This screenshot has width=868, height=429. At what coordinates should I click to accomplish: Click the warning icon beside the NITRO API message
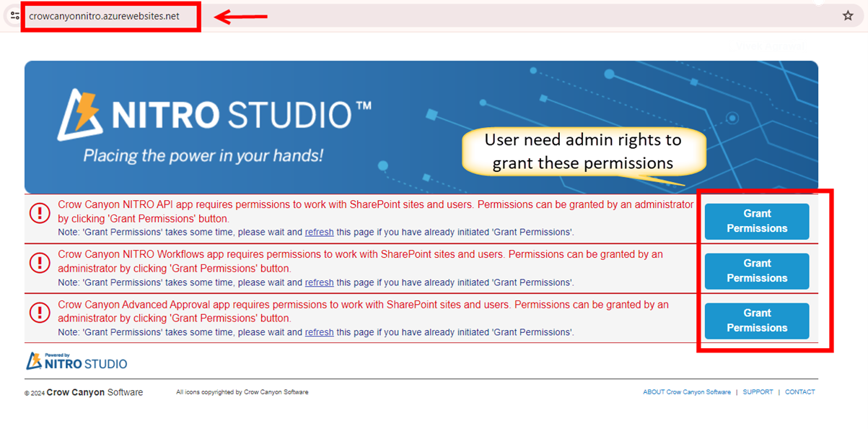tap(40, 212)
